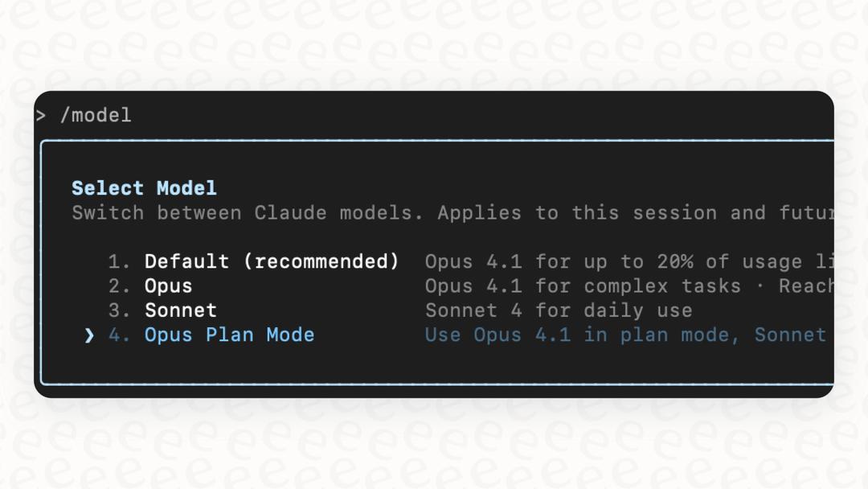Click the selection arrow beside Opus Plan Mode
Image resolution: width=868 pixels, height=489 pixels.
pyautogui.click(x=88, y=335)
